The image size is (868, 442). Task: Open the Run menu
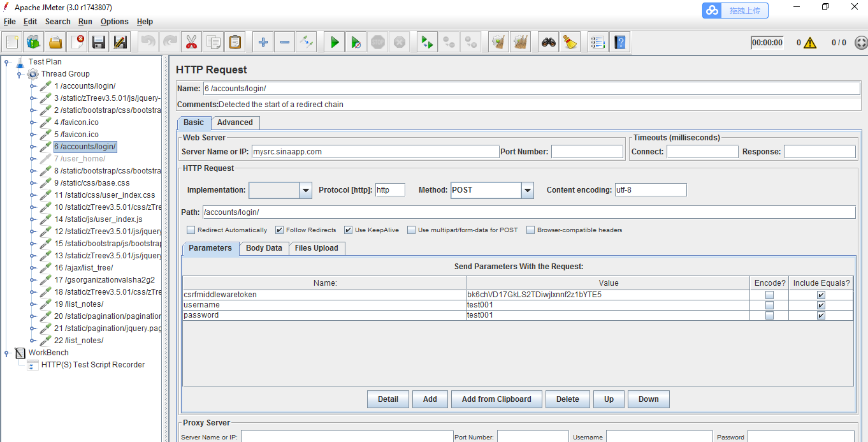(85, 22)
